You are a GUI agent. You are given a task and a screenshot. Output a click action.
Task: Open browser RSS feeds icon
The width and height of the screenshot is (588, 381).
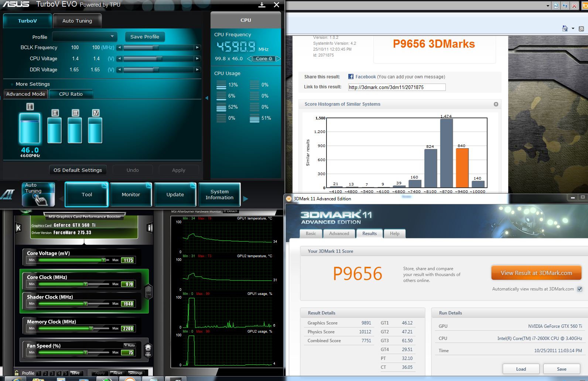click(x=581, y=28)
